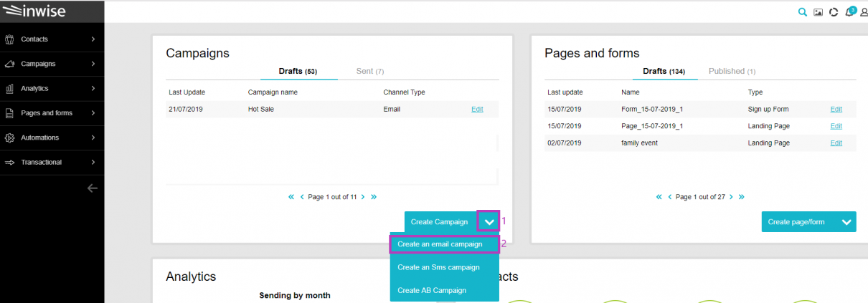
Task: Click the Sending by month heading
Action: coord(295,295)
